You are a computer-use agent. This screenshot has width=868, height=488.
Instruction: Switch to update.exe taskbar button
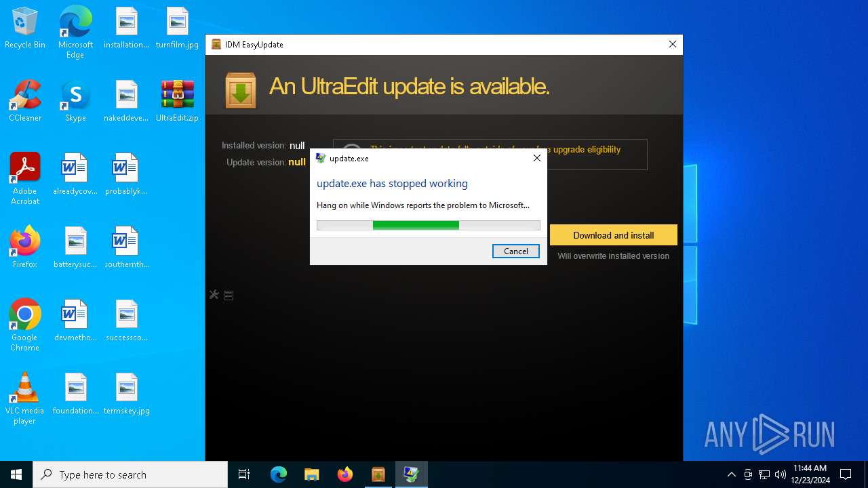412,474
